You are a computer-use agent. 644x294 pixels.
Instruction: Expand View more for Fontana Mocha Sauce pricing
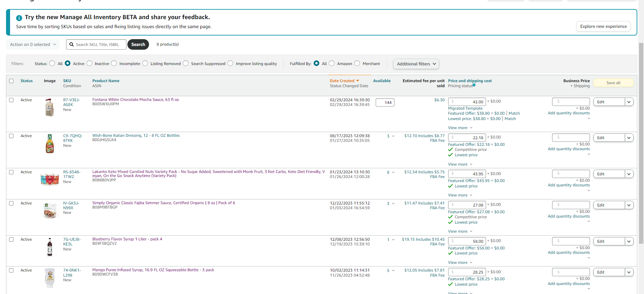(460, 128)
